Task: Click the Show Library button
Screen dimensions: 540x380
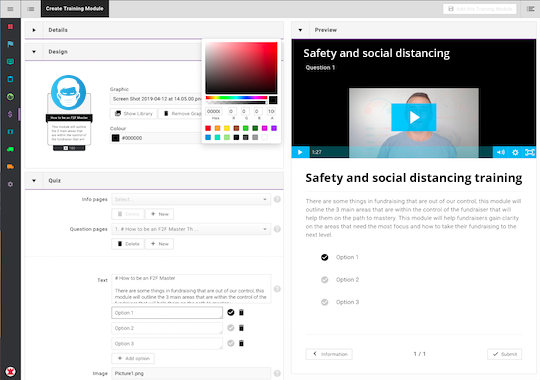Action: tap(133, 114)
